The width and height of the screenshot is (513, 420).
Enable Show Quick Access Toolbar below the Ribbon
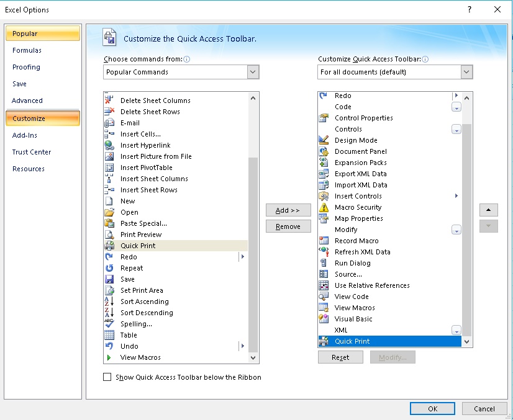click(107, 377)
